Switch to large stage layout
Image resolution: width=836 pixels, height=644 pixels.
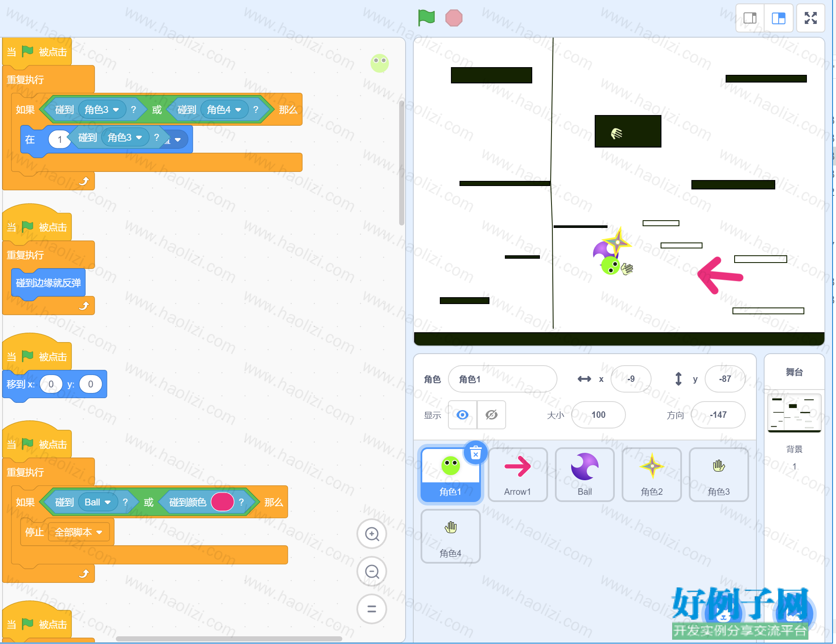(x=778, y=18)
